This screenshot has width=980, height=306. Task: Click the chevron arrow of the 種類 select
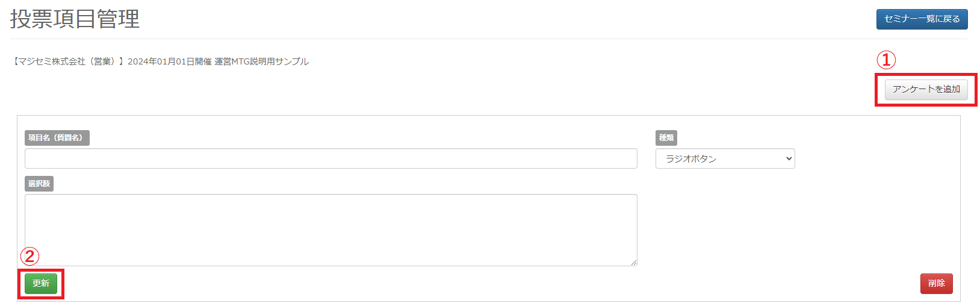coord(789,158)
